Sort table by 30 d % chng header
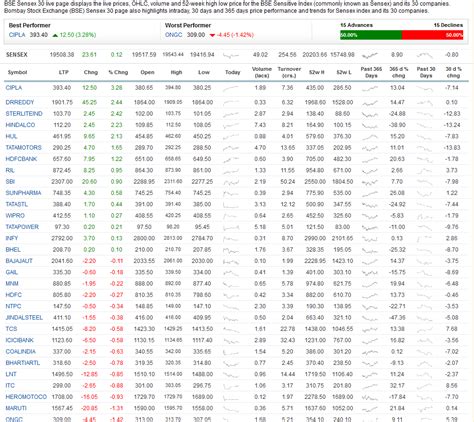The height and width of the screenshot is (422, 474). 453,72
